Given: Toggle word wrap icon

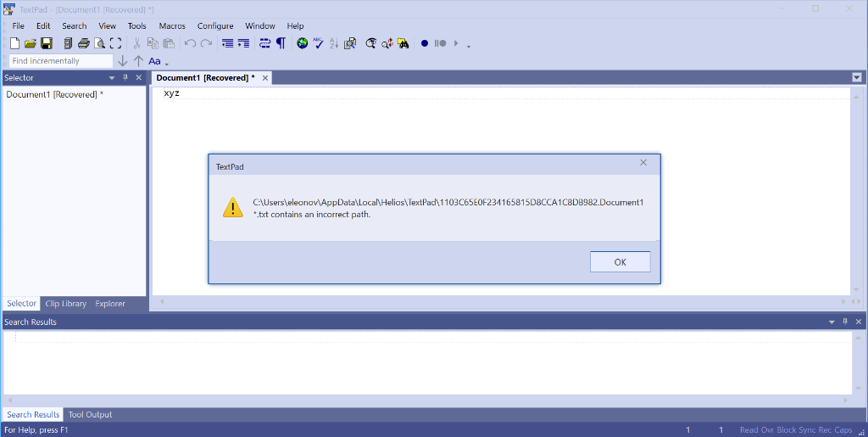Looking at the screenshot, I should click(264, 43).
